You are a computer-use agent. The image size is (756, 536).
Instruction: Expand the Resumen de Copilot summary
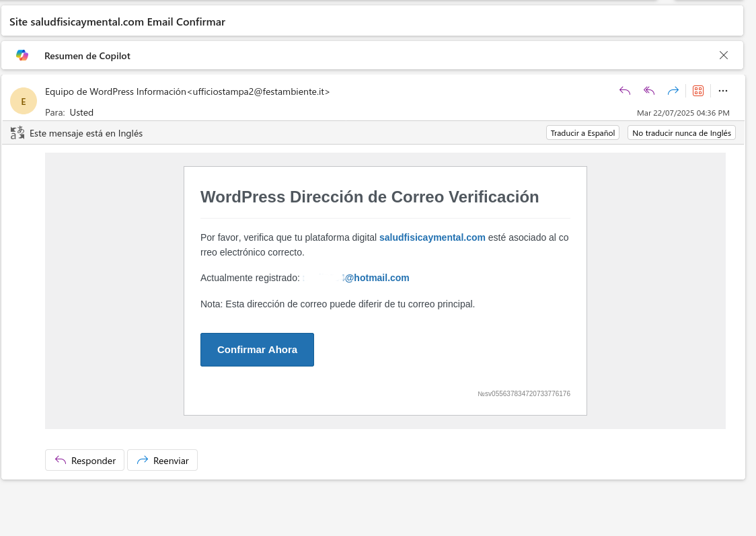click(87, 56)
